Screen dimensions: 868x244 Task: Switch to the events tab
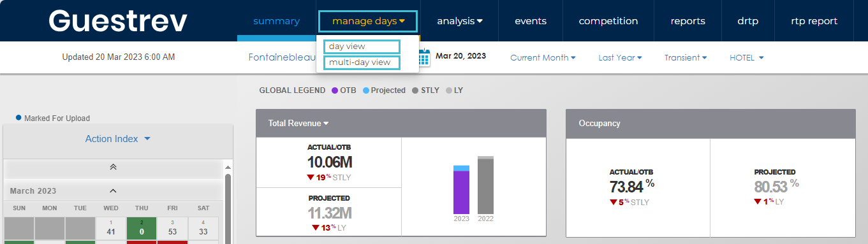[x=531, y=21]
